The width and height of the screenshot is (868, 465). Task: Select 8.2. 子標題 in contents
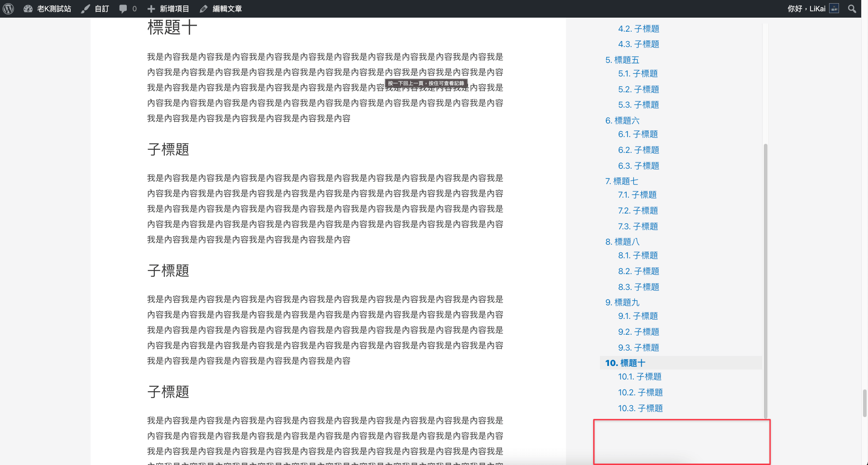[638, 271]
